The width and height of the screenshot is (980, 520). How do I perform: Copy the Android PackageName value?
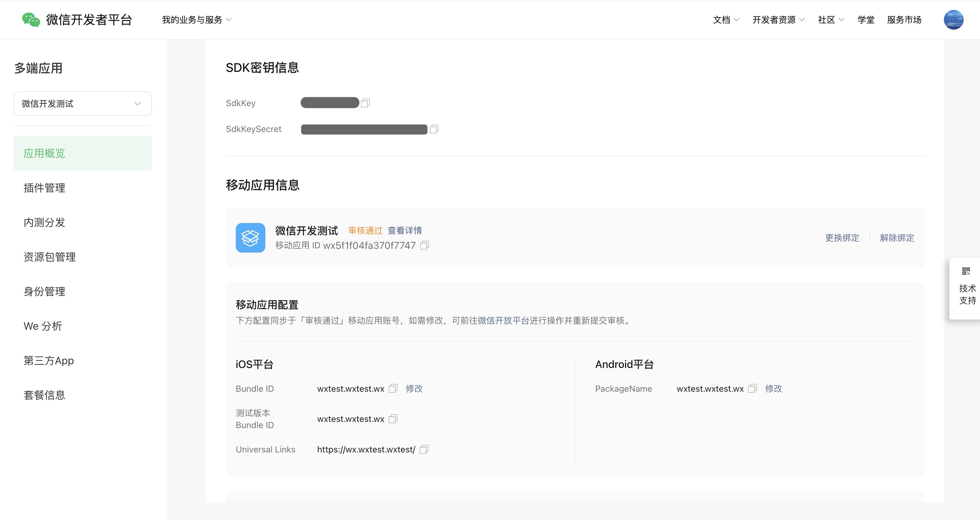753,388
